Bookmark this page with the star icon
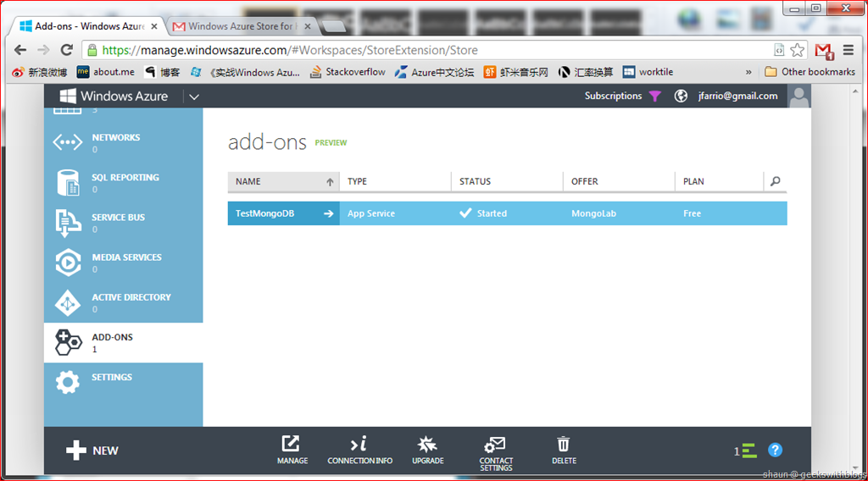 coord(797,50)
